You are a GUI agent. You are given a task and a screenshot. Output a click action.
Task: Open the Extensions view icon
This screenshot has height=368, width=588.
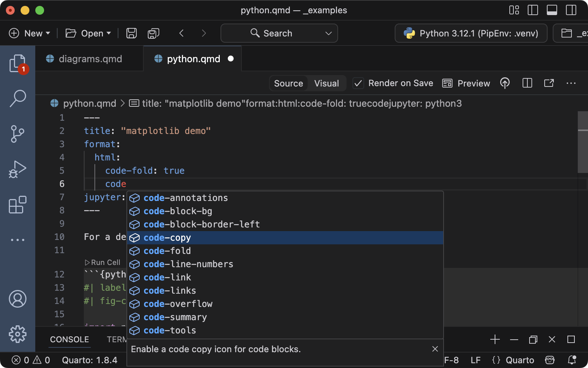point(18,205)
